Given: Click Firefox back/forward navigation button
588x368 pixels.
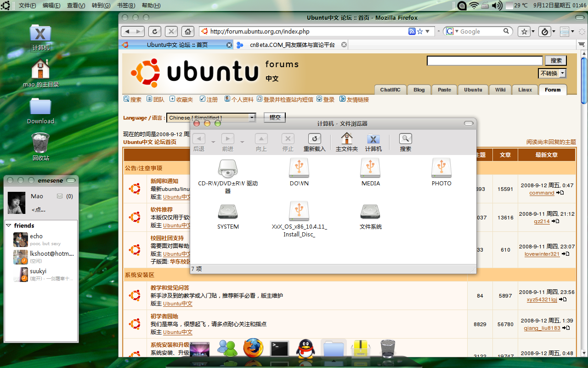Looking at the screenshot, I should click(x=133, y=31).
